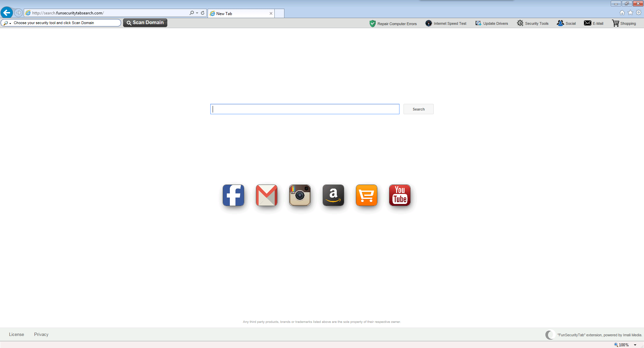Image resolution: width=644 pixels, height=348 pixels.
Task: Open Favorites star icon
Action: click(631, 13)
